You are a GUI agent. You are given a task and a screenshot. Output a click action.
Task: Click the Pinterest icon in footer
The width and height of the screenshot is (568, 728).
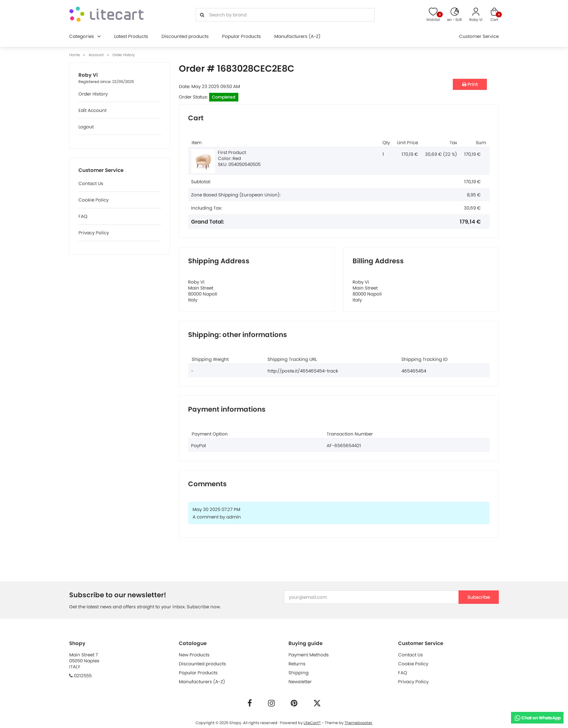tap(294, 703)
